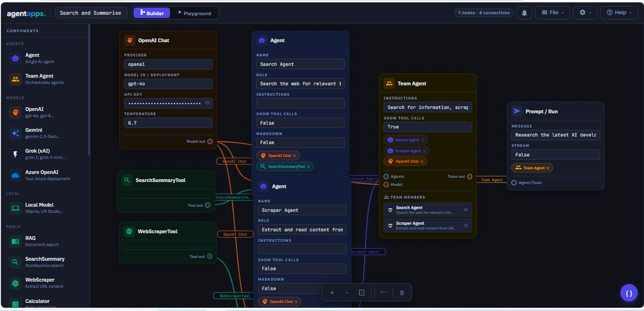This screenshot has width=644, height=311.
Task: Toggle API key visibility eye icon
Action: click(207, 103)
